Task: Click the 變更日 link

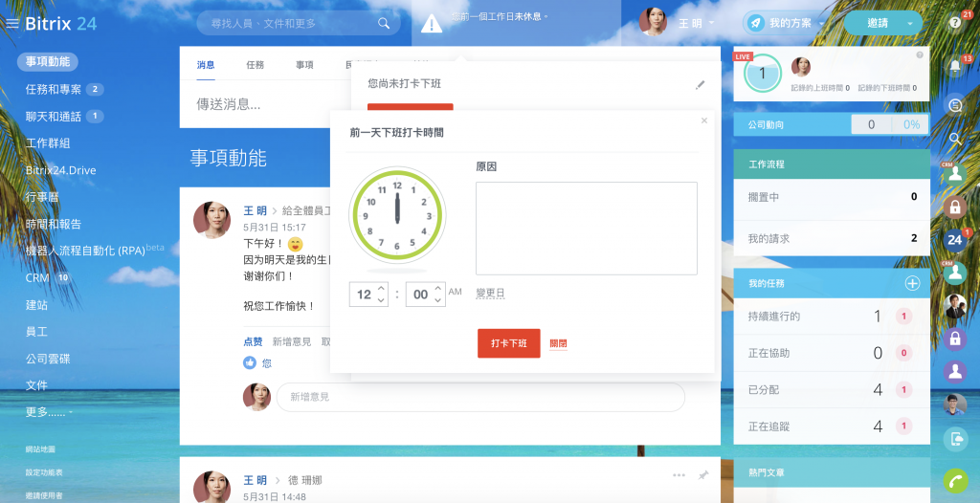Action: 490,293
